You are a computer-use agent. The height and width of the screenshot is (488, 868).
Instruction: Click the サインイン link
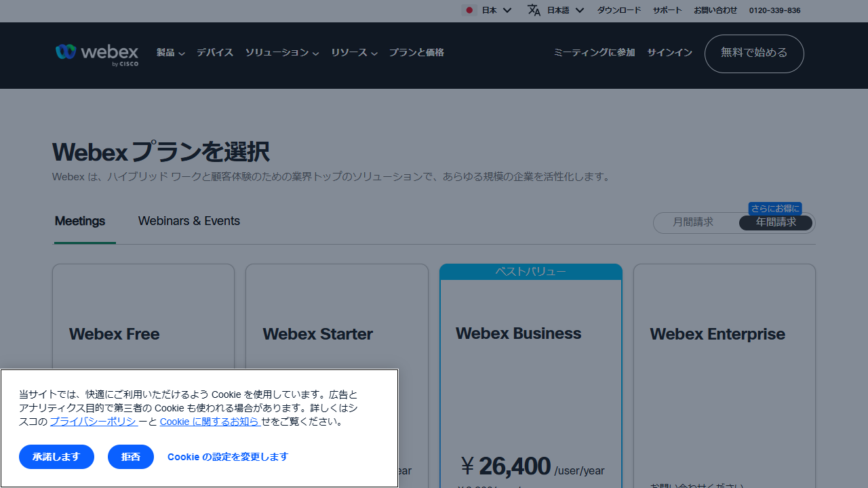[669, 53]
